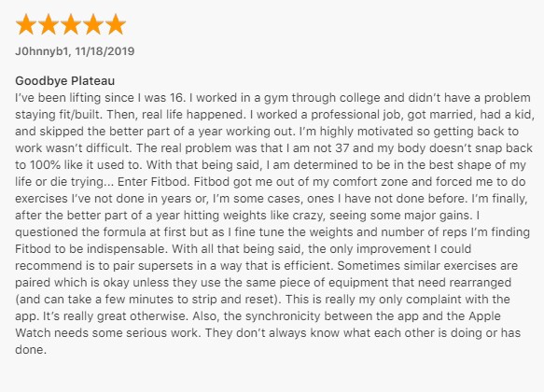Click the final word 'done.' of review
Screen dimensions: 544x392
31,350
